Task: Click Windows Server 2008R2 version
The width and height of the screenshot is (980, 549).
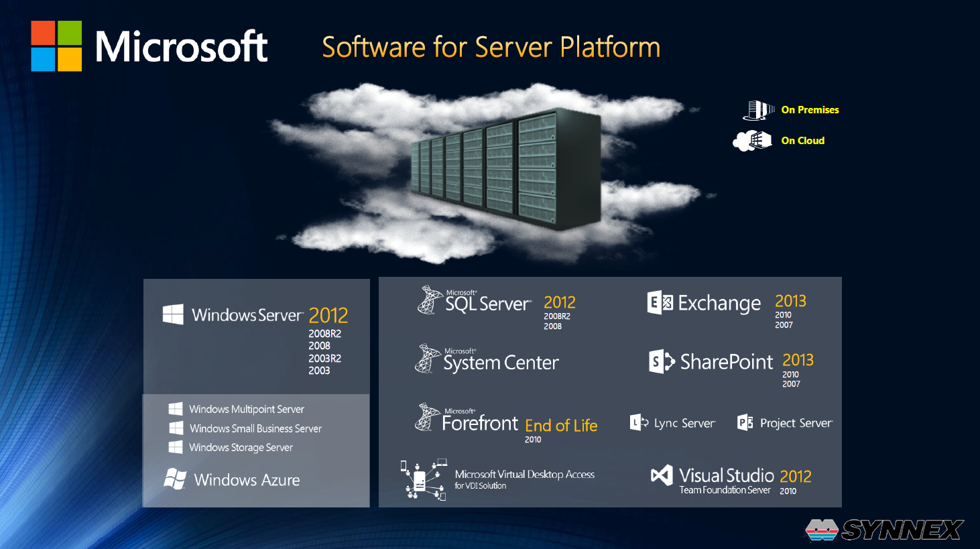Action: click(325, 334)
